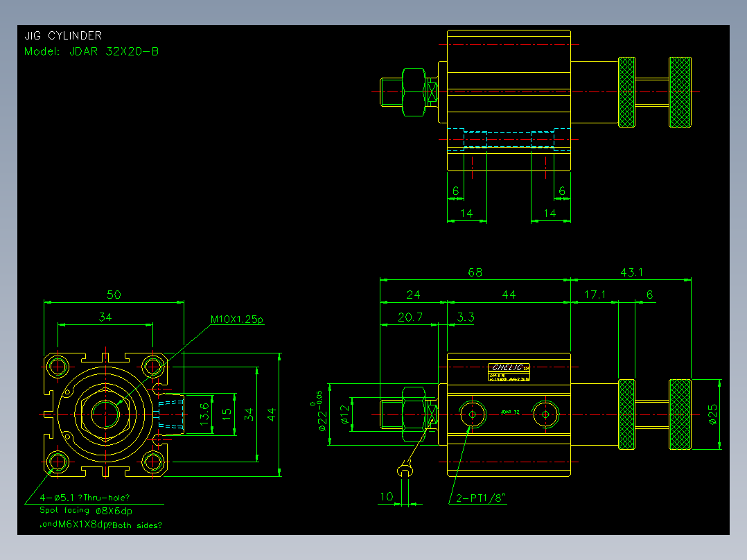Click the small JDAR 32 label on the cylinder body
Viewport: 747px width, 560px height.
(x=510, y=412)
